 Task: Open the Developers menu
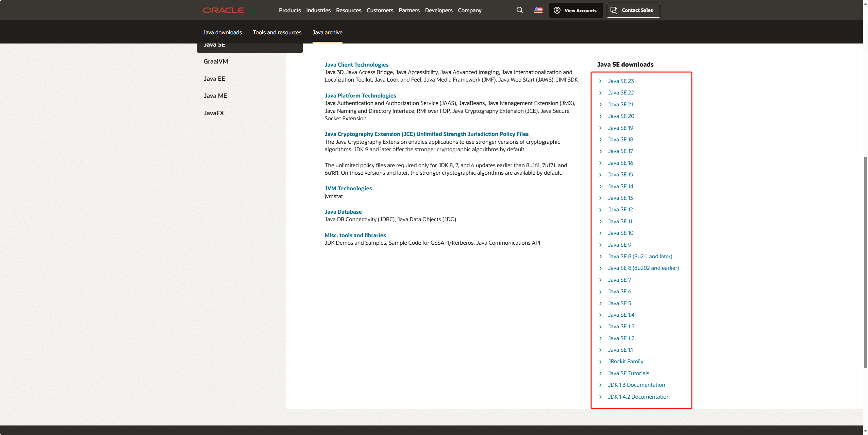(x=439, y=10)
